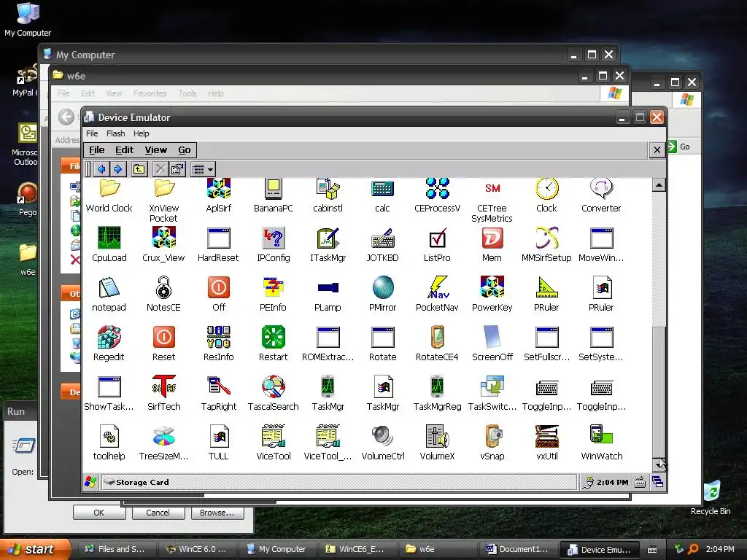This screenshot has width=747, height=560.
Task: Open ITaskMgr in the emulator
Action: coord(328,238)
